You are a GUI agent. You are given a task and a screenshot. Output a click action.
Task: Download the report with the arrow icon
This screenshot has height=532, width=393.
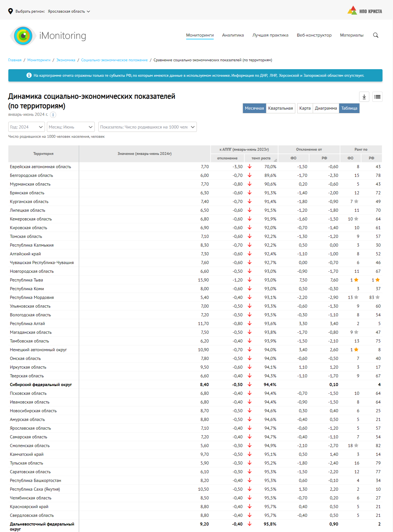point(364,97)
